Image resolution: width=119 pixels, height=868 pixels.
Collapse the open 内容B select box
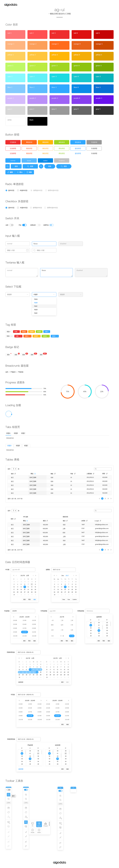pos(44,294)
